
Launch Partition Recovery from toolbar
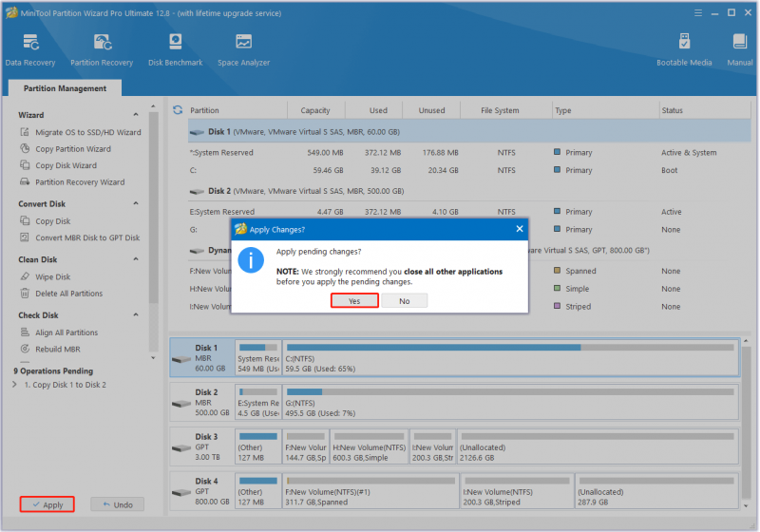coord(102,49)
